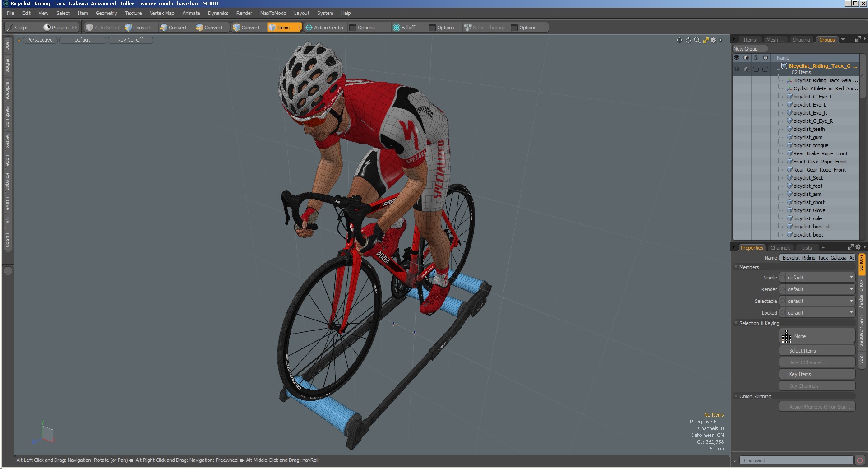Click the viewport rotate icon

[688, 40]
